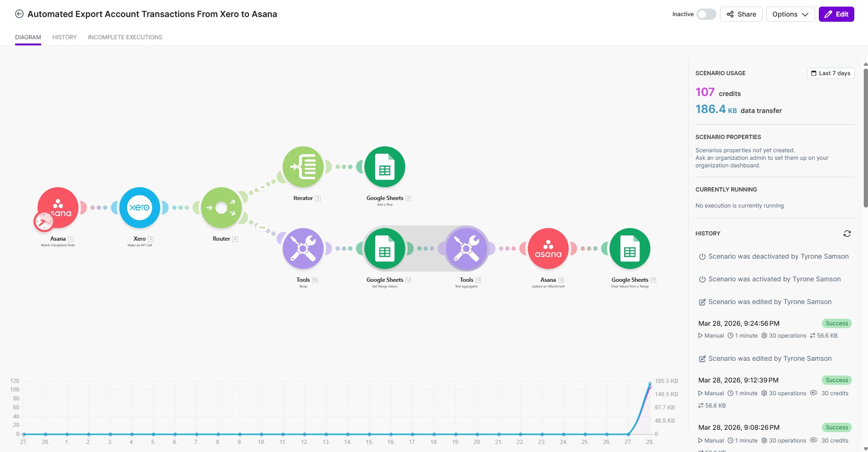Select the Router module
Viewport: 868px width, 452px height.
222,208
